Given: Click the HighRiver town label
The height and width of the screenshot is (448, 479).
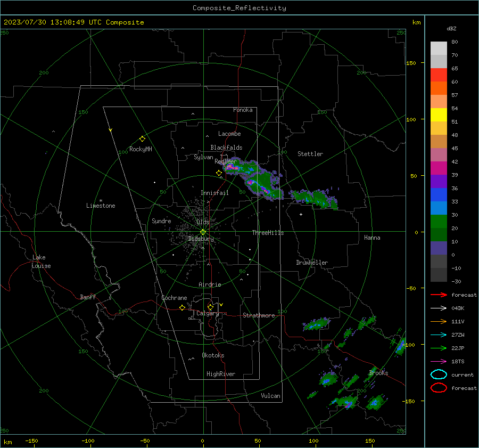Looking at the screenshot, I should (x=221, y=374).
